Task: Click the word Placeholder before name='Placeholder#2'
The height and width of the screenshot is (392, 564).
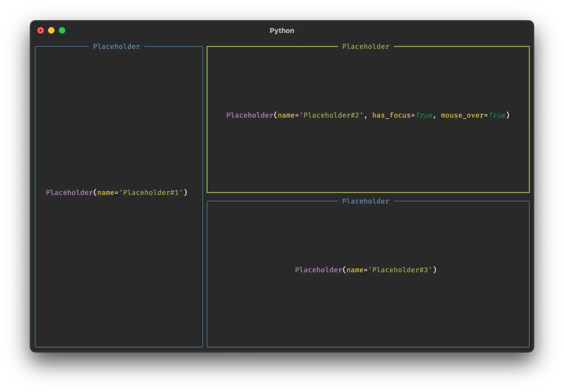Action: pyautogui.click(x=250, y=115)
